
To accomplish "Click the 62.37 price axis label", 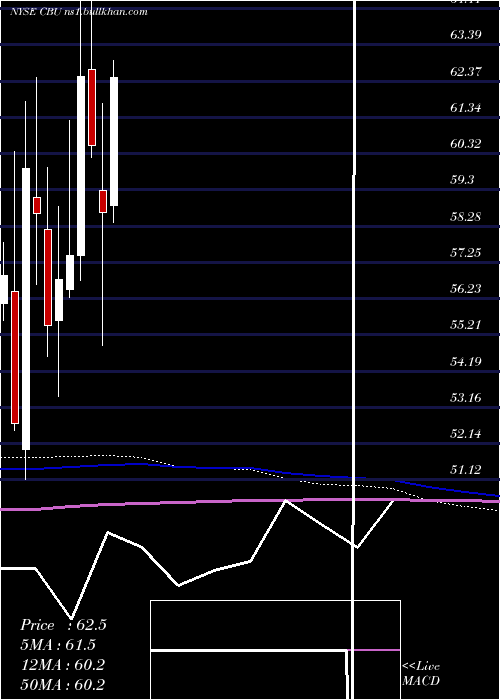I will [466, 71].
